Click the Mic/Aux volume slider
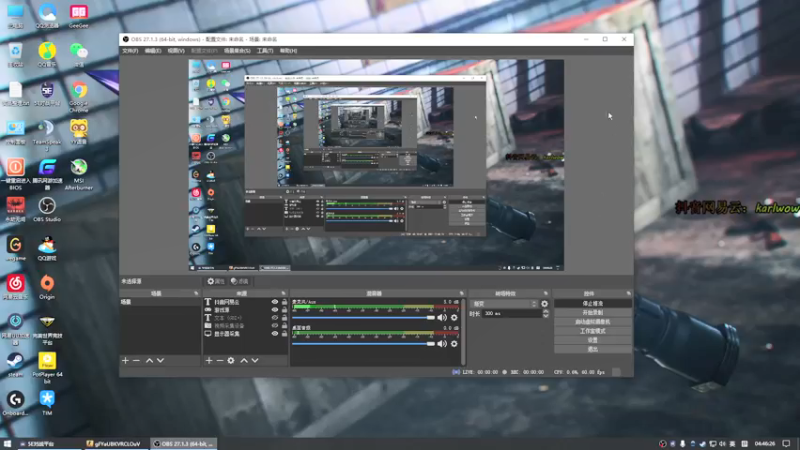This screenshot has width=800, height=450. (x=363, y=317)
